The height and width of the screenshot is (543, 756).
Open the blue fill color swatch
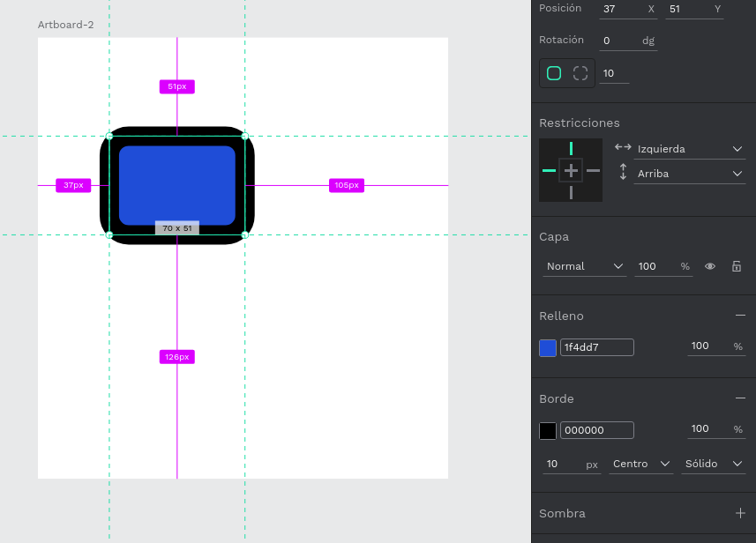(548, 347)
